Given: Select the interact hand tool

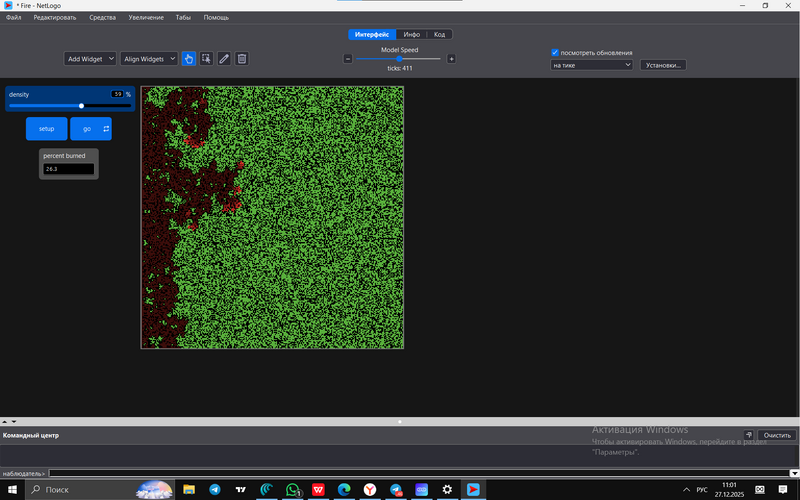Looking at the screenshot, I should [189, 59].
